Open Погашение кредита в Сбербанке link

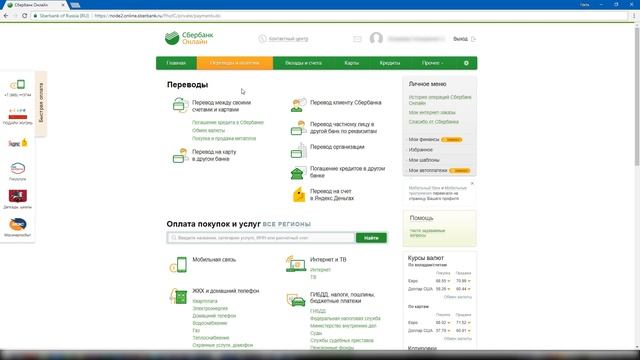(228, 122)
